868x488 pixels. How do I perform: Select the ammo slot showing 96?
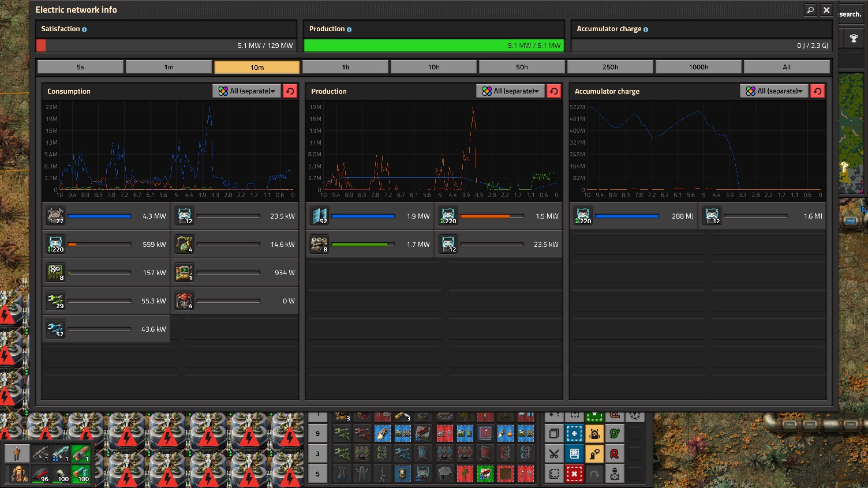pyautogui.click(x=40, y=474)
